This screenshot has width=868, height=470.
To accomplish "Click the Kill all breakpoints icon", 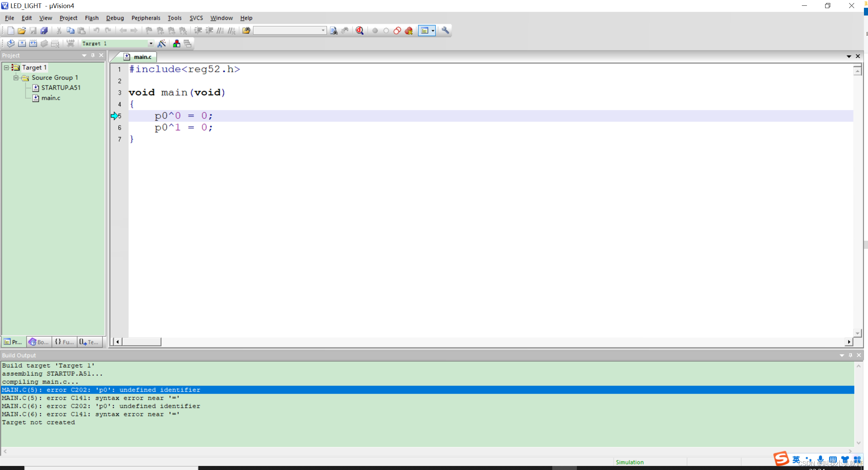I will coord(409,31).
